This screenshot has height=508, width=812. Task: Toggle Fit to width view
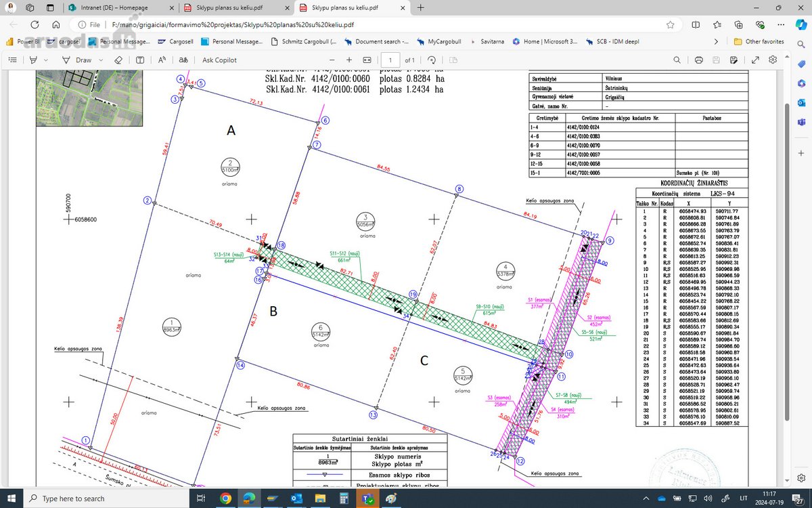click(x=367, y=60)
